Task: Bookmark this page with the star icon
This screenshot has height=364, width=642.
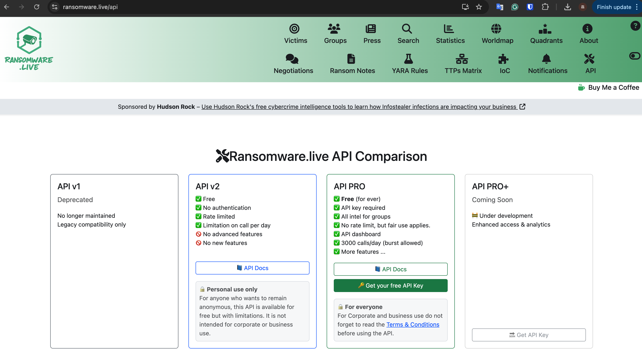Action: click(479, 7)
